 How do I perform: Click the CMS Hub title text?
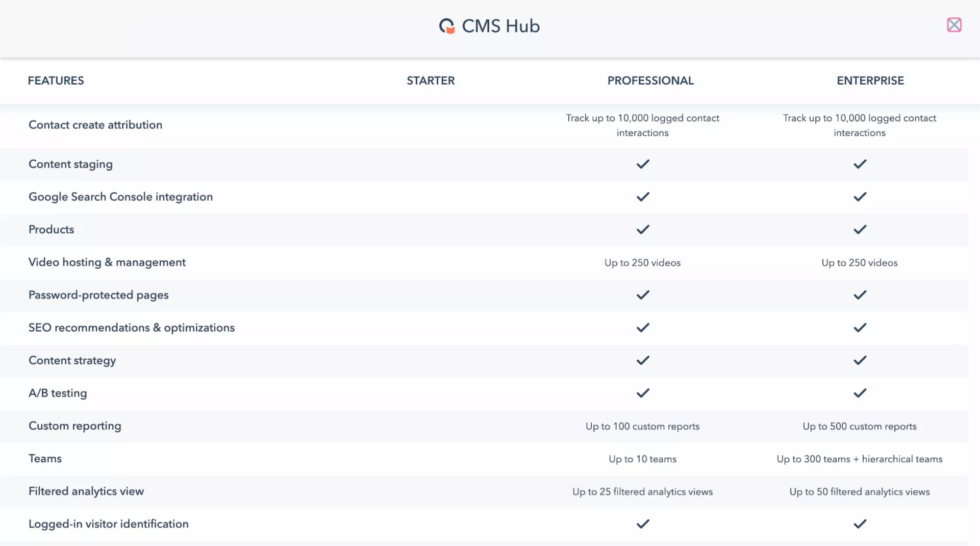pyautogui.click(x=500, y=26)
